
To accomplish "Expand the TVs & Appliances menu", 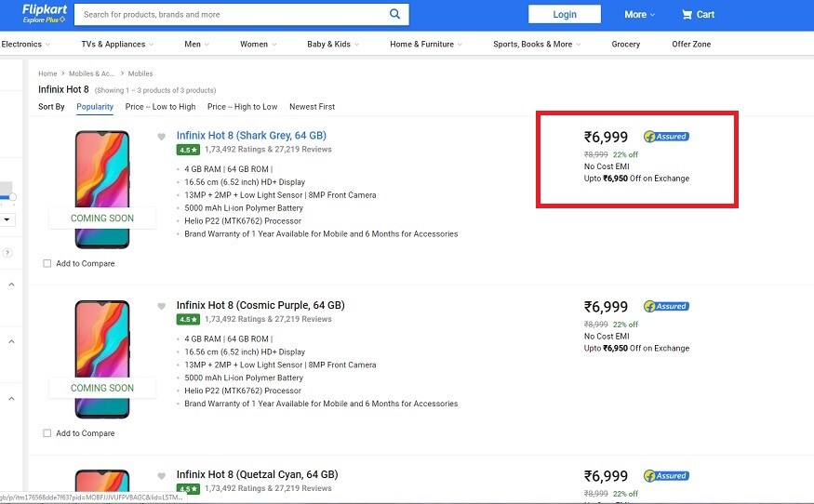I will tap(117, 44).
